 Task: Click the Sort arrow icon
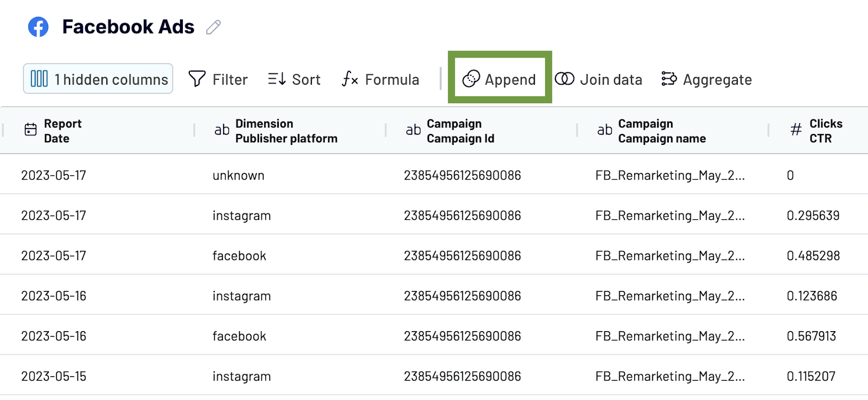[x=277, y=79]
